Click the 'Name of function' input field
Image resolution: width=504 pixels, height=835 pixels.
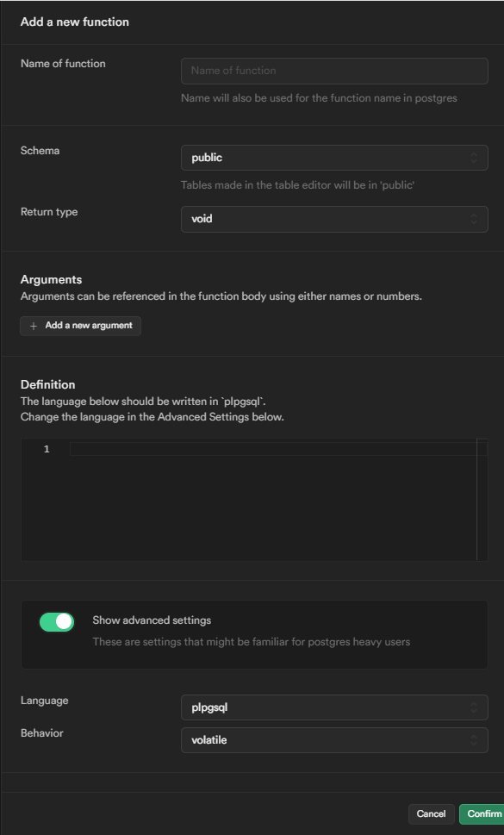point(333,71)
